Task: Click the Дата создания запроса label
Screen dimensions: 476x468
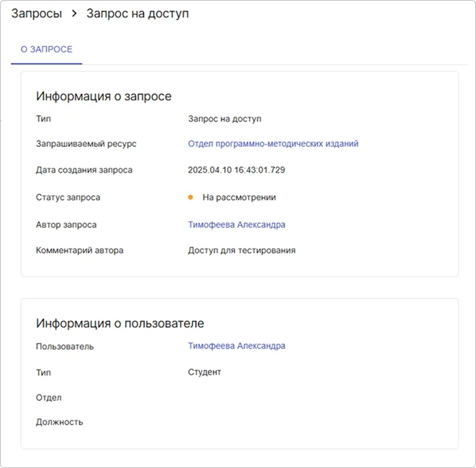Action: tap(84, 170)
